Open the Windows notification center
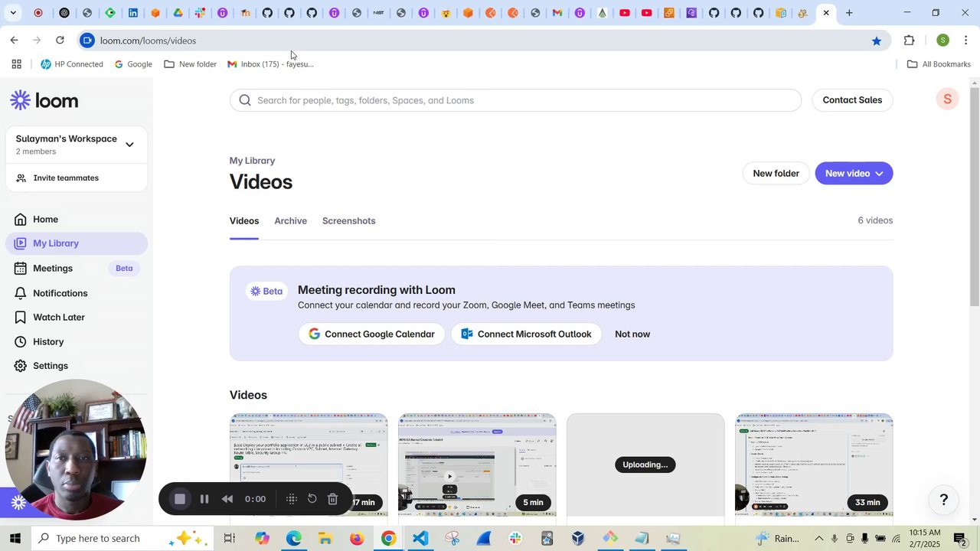 pos(960,539)
